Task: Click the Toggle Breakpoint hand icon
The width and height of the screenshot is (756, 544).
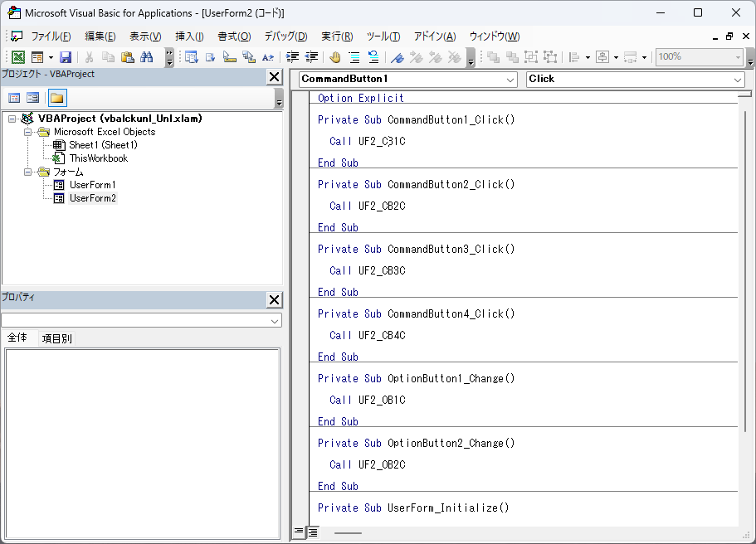Action: pyautogui.click(x=335, y=57)
